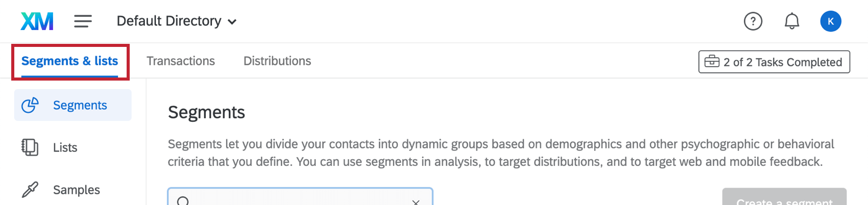Viewport: 868px width, 205px height.
Task: Open the Distributions tab
Action: click(x=277, y=61)
